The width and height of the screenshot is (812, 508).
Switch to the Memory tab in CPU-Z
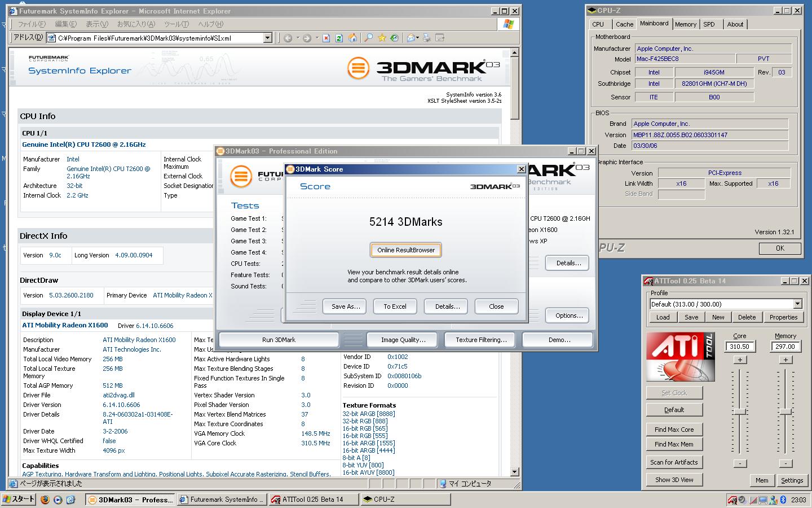pos(685,24)
